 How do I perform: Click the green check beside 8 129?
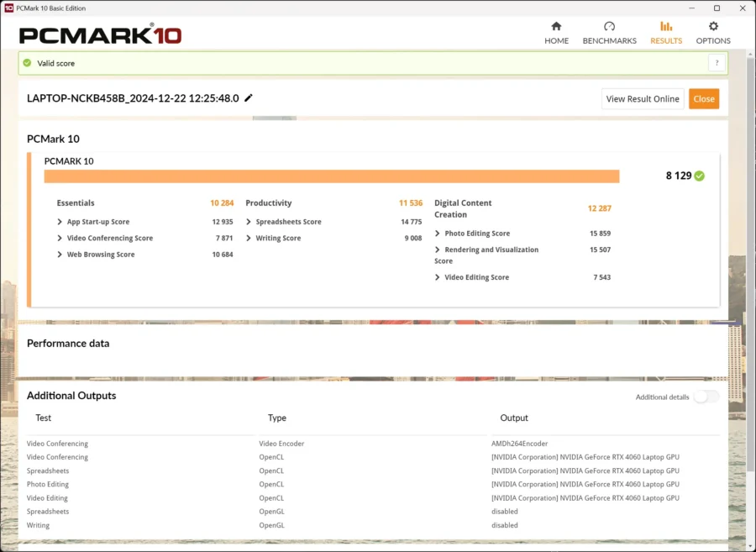click(700, 176)
